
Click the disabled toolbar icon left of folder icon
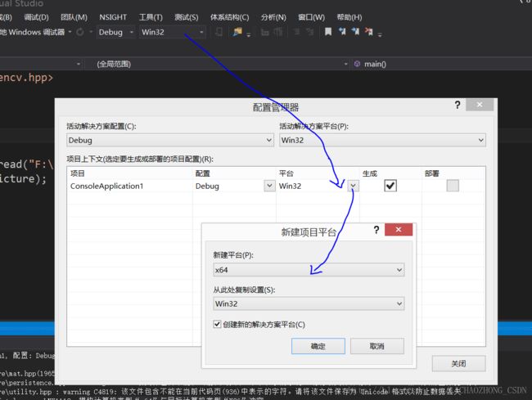click(219, 32)
